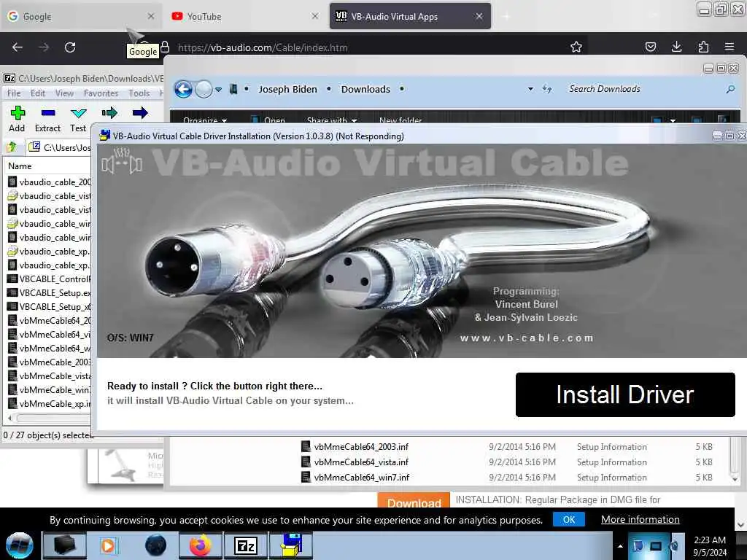Show hidden tray icons arrow
The image size is (747, 560).
[620, 546]
